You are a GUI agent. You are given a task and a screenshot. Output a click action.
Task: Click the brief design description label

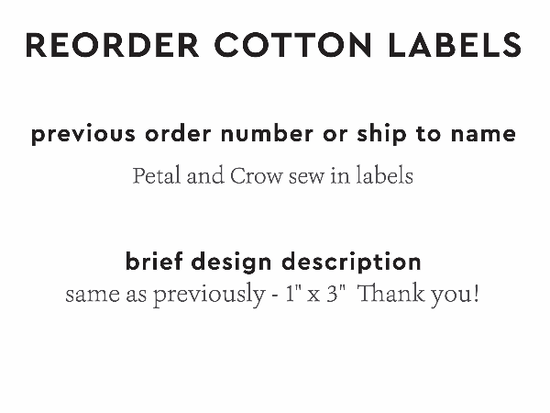(x=273, y=262)
